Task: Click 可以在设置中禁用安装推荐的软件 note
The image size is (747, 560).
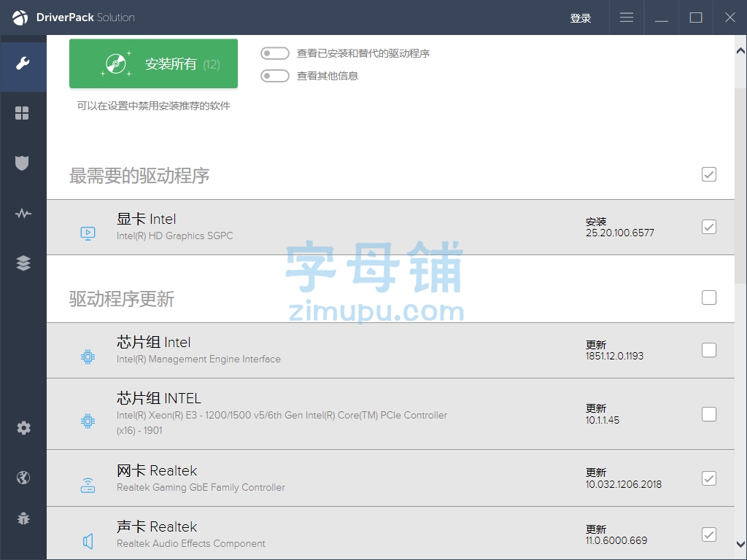Action: click(x=153, y=106)
